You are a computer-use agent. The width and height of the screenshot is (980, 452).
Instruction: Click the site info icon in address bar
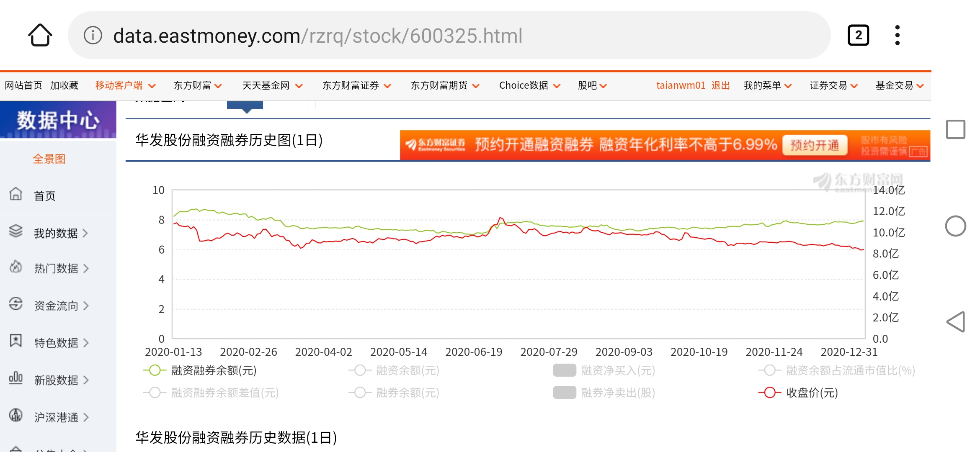[x=93, y=35]
